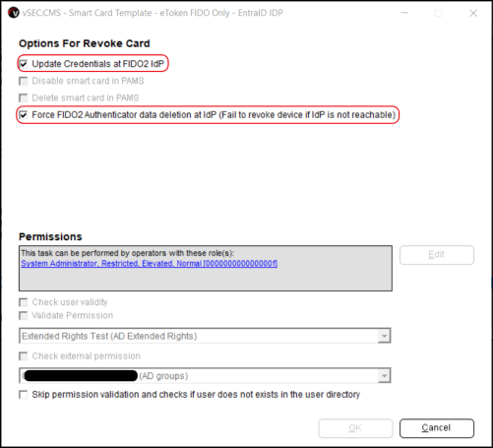Enable Skip permission validation checkbox
The width and height of the screenshot is (493, 448).
(24, 394)
